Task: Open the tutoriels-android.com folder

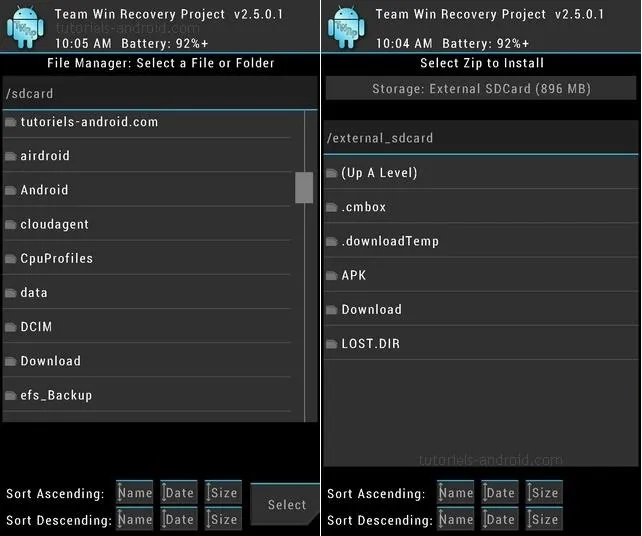Action: 147,122
